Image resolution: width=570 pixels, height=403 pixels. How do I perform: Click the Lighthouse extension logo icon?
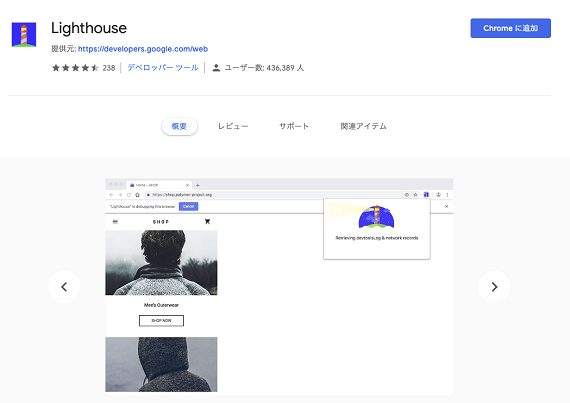click(x=24, y=35)
